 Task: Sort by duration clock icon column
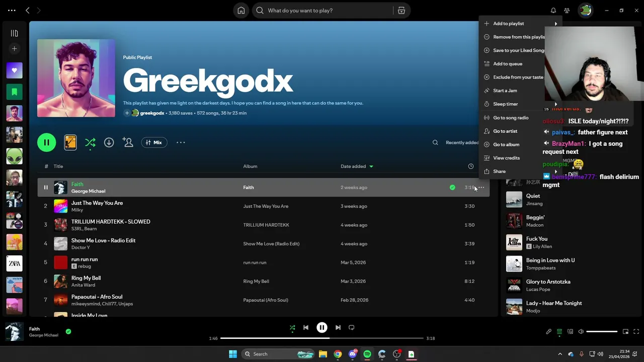click(x=471, y=166)
